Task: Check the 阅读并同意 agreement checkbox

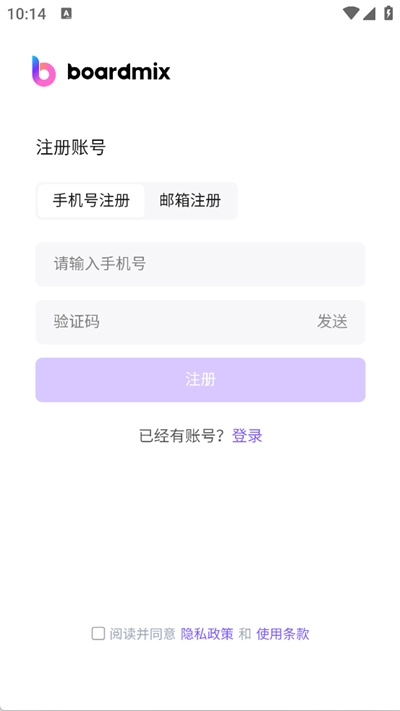Action: coord(98,633)
